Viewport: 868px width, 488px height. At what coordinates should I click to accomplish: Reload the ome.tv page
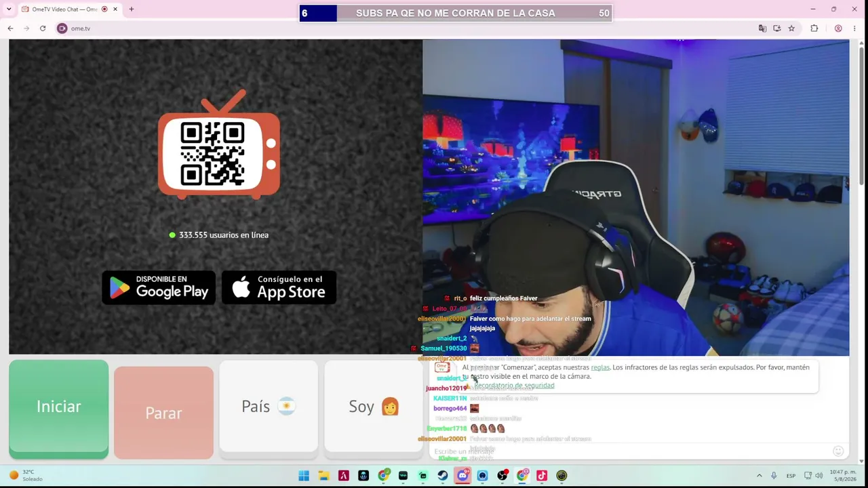click(x=43, y=28)
